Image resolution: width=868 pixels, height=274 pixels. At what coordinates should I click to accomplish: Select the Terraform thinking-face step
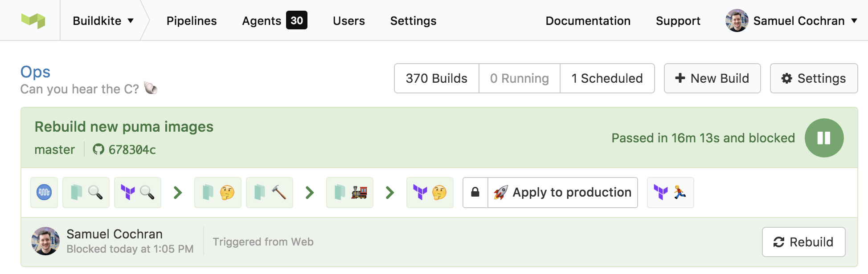[430, 193]
